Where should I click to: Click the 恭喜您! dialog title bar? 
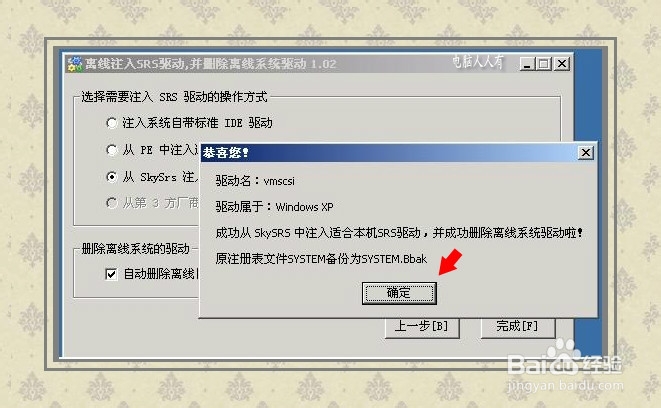(x=390, y=153)
